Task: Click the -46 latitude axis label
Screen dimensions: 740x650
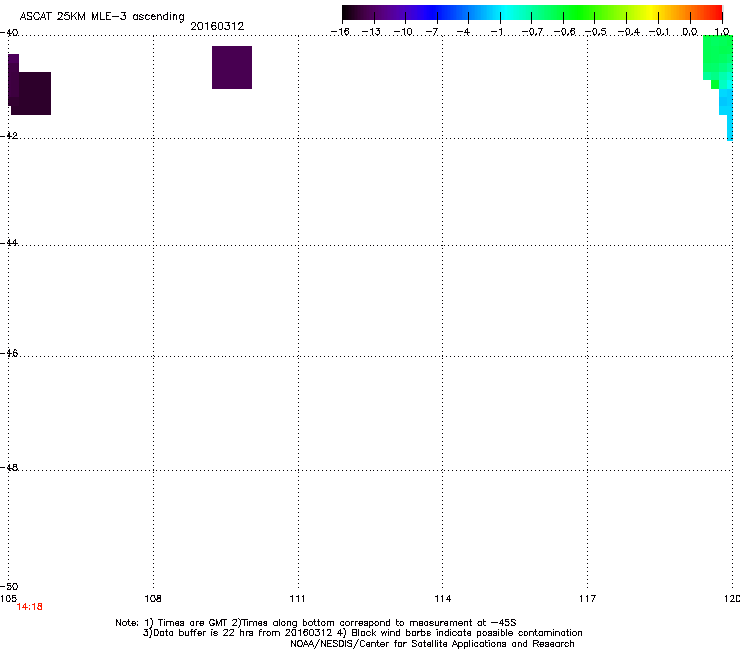Action: pyautogui.click(x=9, y=354)
